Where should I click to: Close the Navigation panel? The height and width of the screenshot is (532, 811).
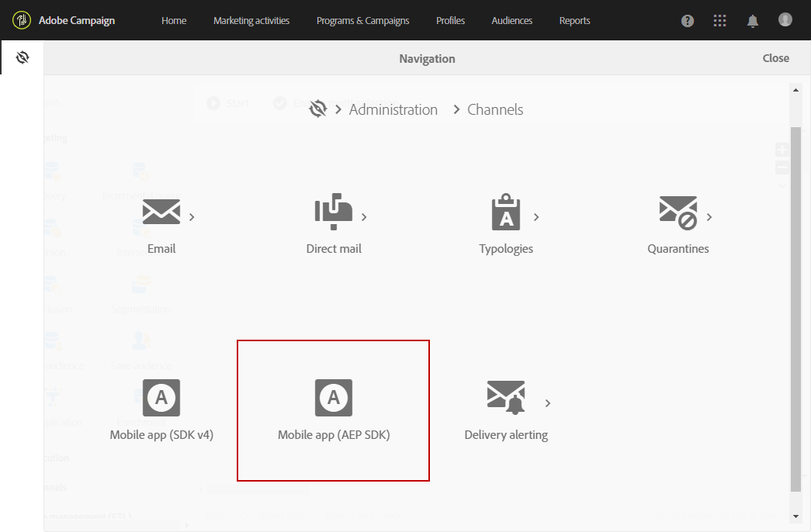click(x=776, y=58)
